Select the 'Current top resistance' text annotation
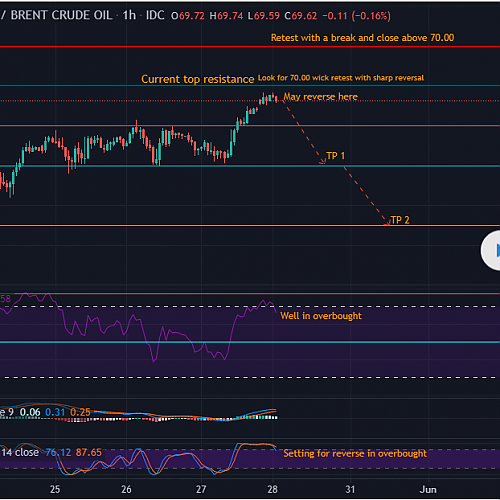The height and width of the screenshot is (500, 500). [198, 79]
